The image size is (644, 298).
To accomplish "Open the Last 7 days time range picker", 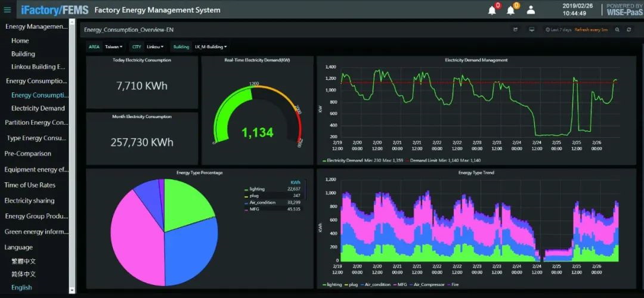I will click(558, 29).
